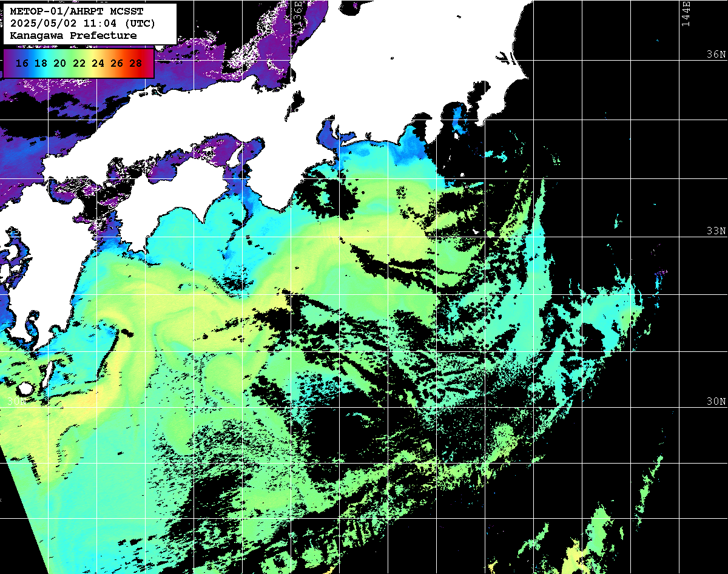The height and width of the screenshot is (574, 728).
Task: Click the 20 value on the color scale
Action: tap(60, 63)
